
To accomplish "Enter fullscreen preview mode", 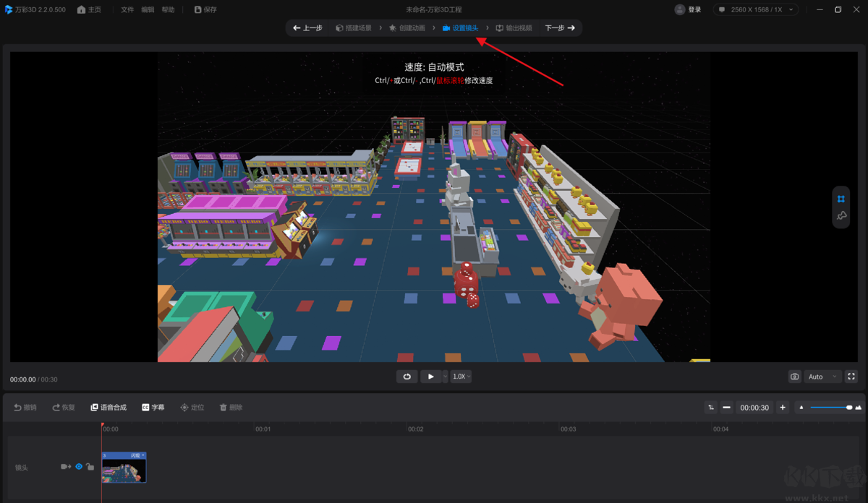I will click(851, 377).
